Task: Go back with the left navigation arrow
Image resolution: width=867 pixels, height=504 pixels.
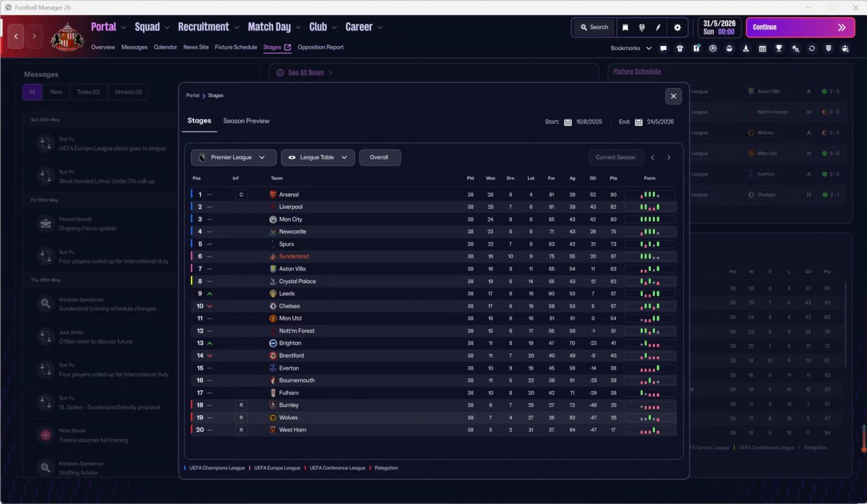Action: 16,35
